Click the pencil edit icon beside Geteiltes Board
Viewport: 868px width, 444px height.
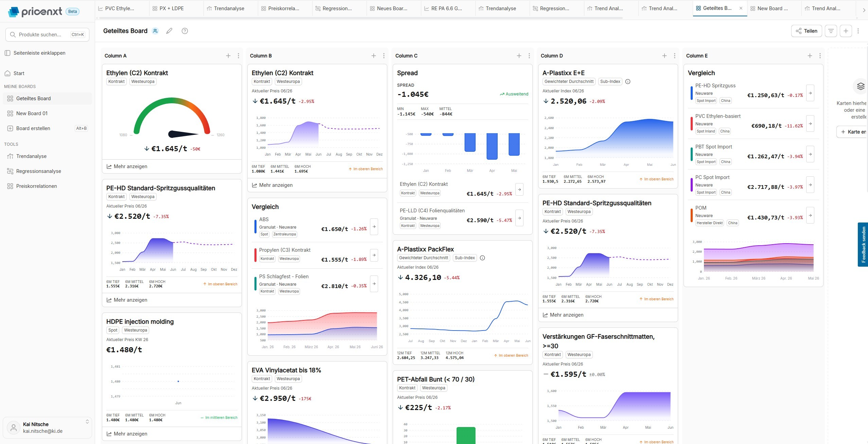(x=169, y=31)
